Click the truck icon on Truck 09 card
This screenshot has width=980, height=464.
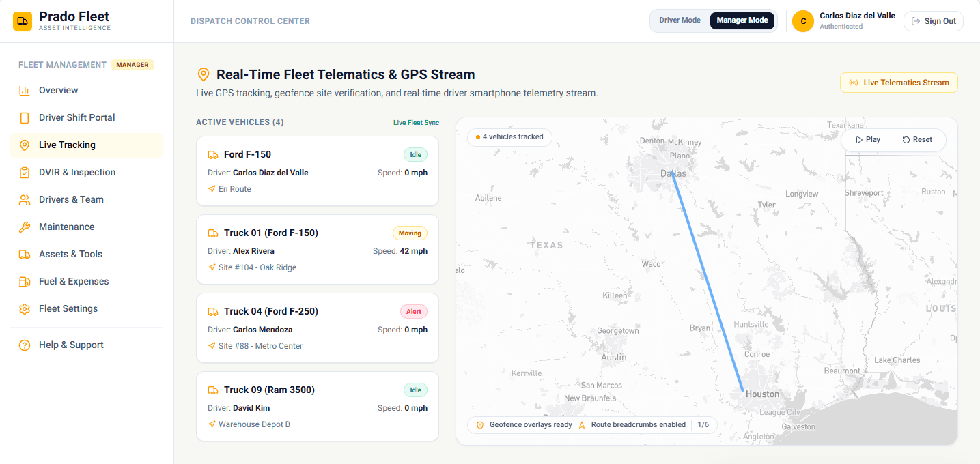[x=213, y=390]
